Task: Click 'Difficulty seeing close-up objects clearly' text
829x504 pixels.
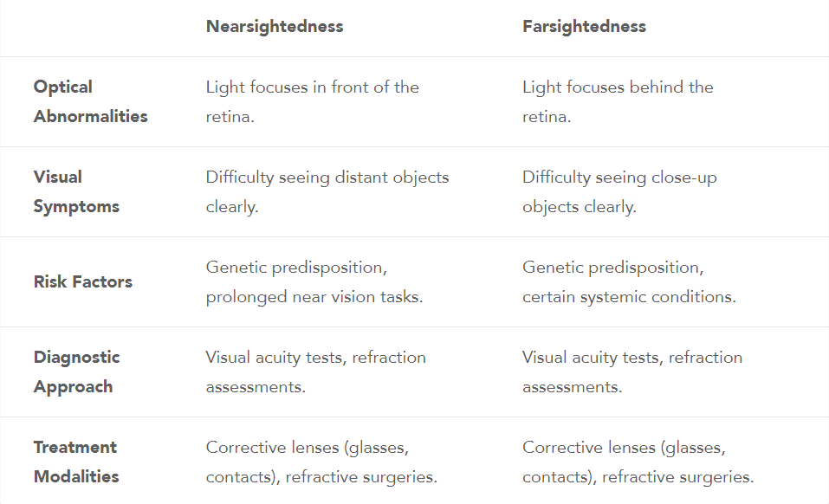Action: pyautogui.click(x=619, y=191)
